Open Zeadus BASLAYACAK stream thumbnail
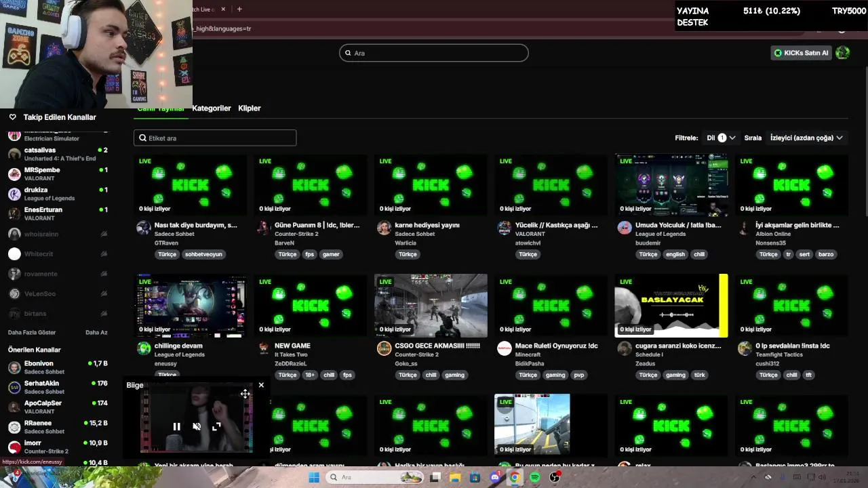 671,306
